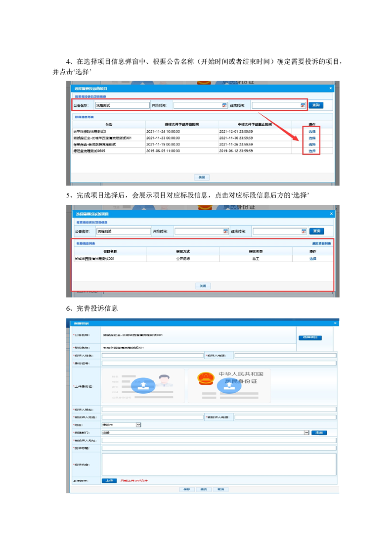Click 关闭 button in 标段信息列表 dialog
The height and width of the screenshot is (555, 392).
click(203, 285)
